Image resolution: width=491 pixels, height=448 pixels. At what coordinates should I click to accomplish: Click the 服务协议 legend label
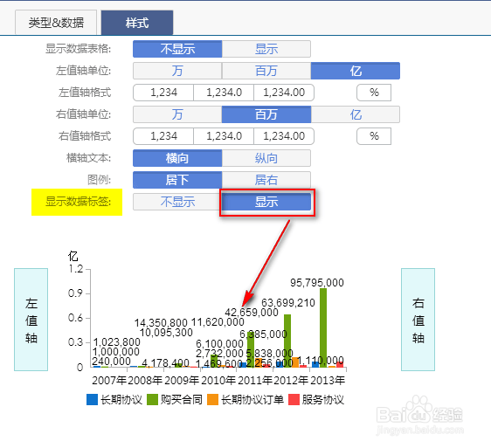(323, 400)
